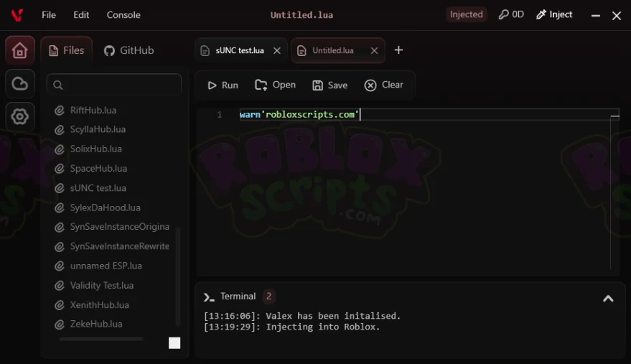This screenshot has height=364, width=631.
Task: Add a new editor tab with plus
Action: 398,50
